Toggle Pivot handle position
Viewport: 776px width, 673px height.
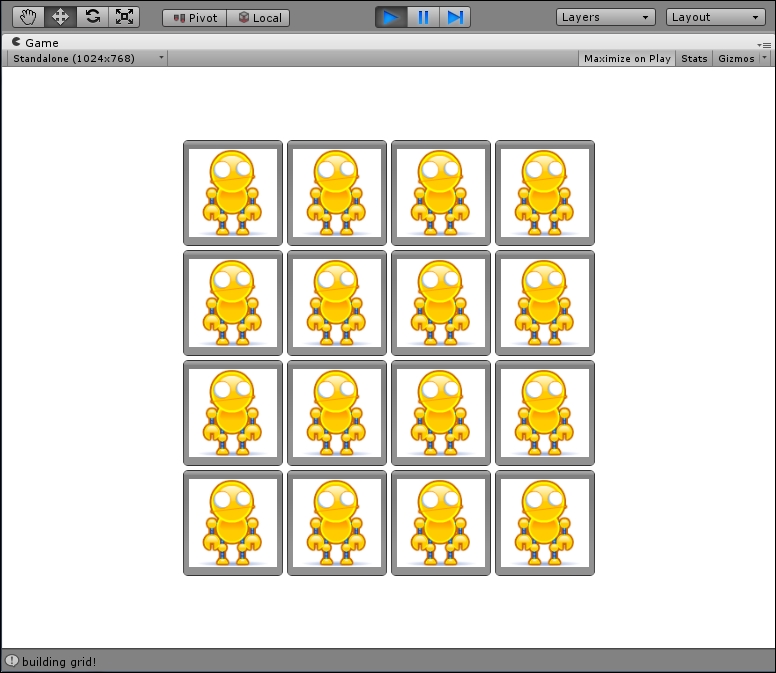tap(194, 18)
